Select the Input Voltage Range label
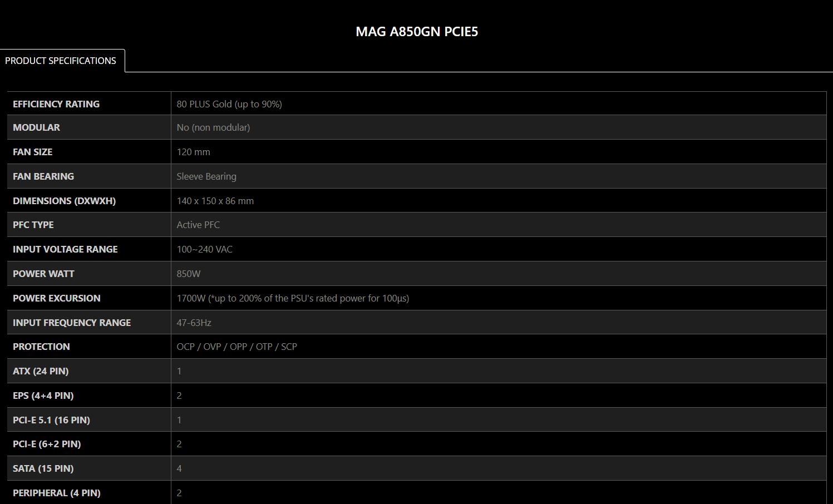Image resolution: width=833 pixels, height=504 pixels. click(65, 249)
